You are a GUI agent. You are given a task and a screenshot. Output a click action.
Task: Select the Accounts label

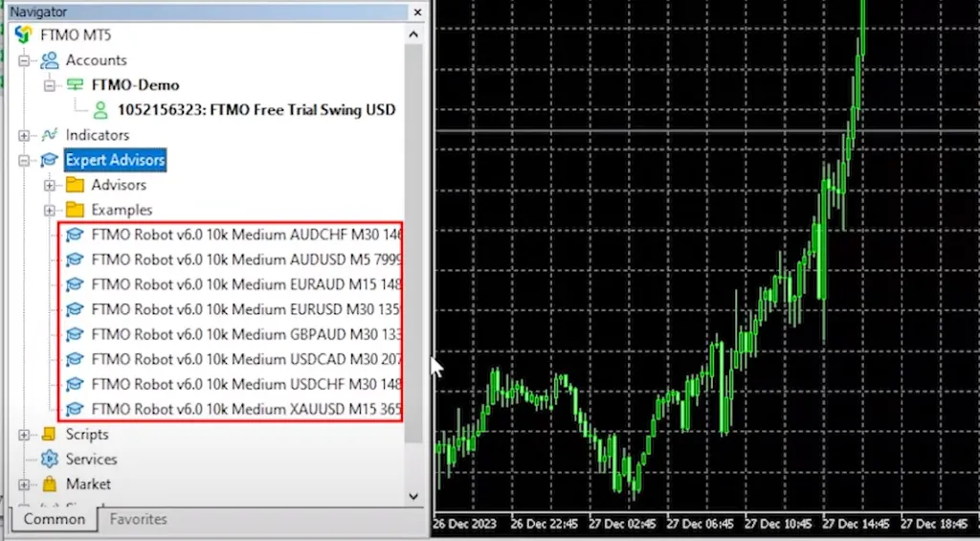97,60
